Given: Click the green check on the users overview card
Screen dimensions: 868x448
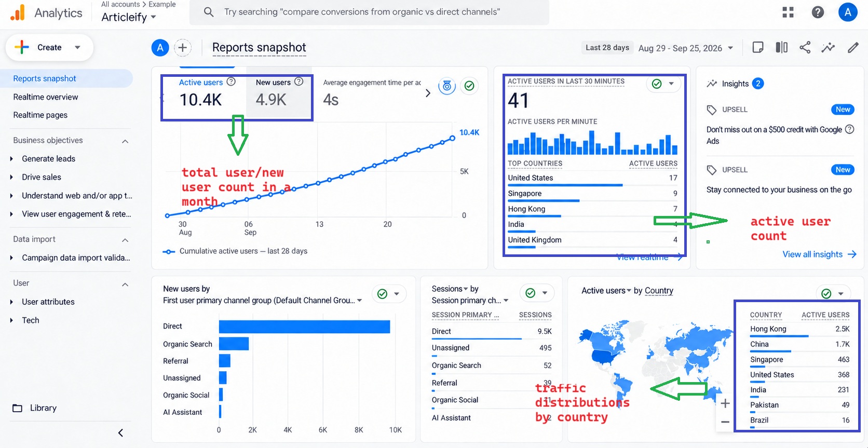Looking at the screenshot, I should click(469, 86).
